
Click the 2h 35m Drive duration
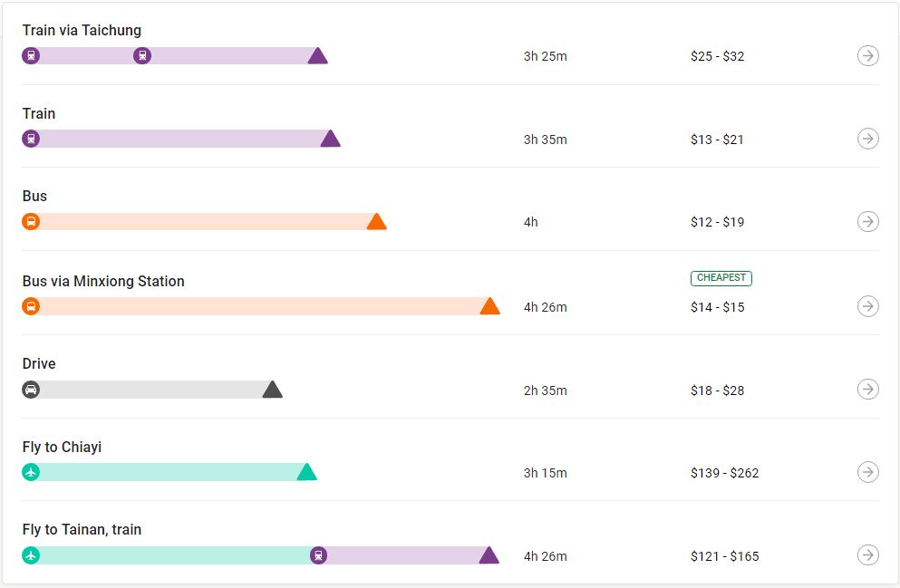[x=545, y=390]
